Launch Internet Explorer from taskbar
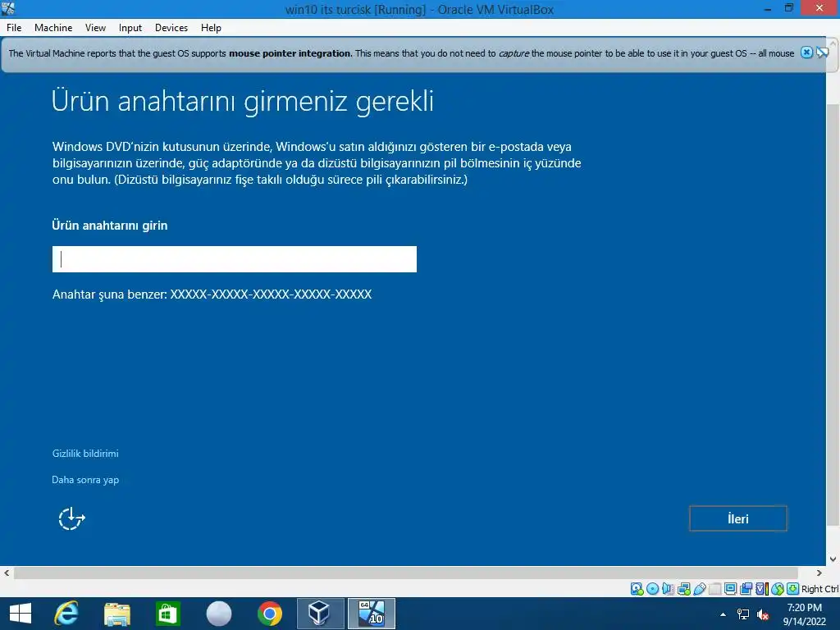The width and height of the screenshot is (840, 630). tap(66, 614)
